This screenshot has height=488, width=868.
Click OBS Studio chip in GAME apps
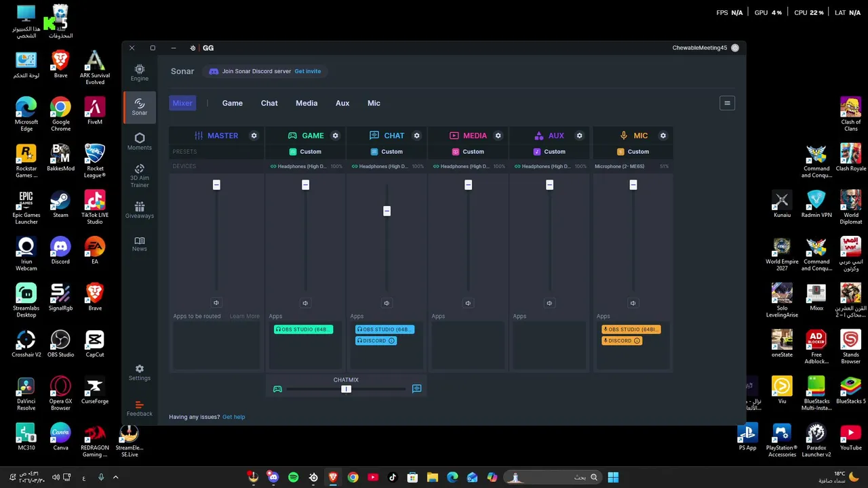(303, 329)
